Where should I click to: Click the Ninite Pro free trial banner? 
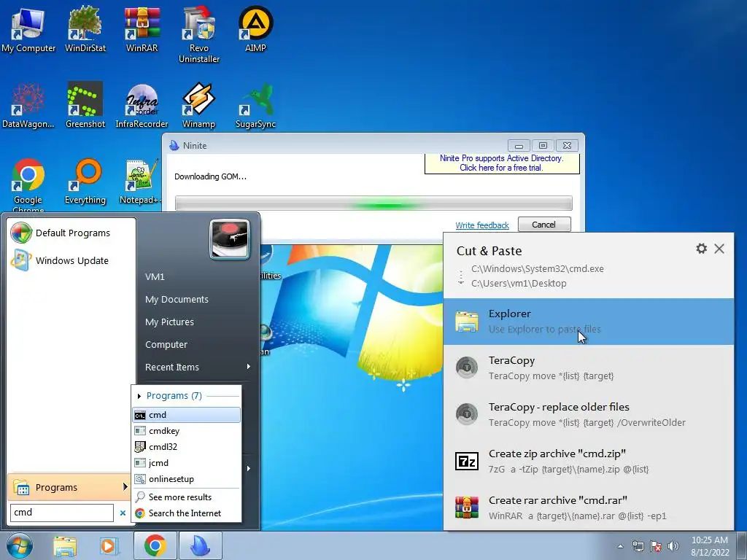tap(502, 163)
